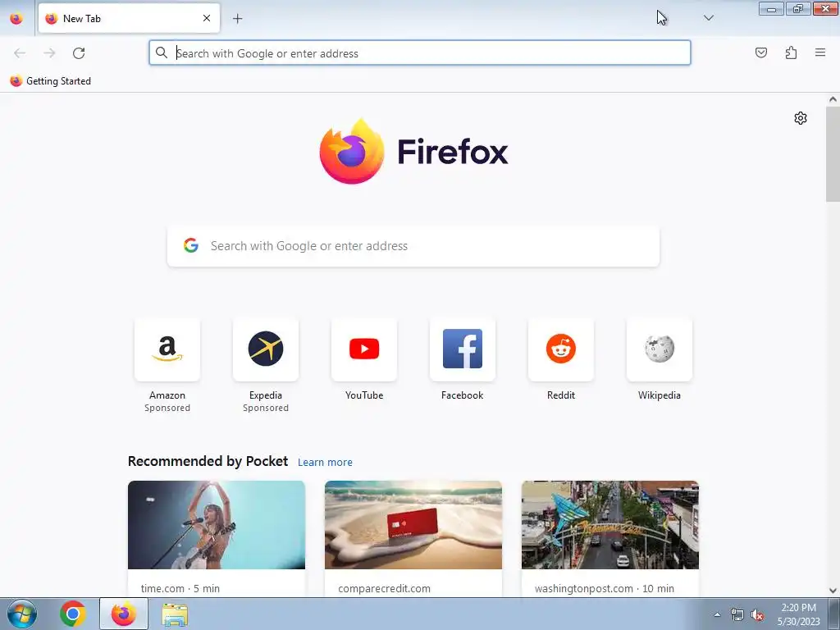
Task: Click Learn more about Pocket
Action: (x=325, y=463)
